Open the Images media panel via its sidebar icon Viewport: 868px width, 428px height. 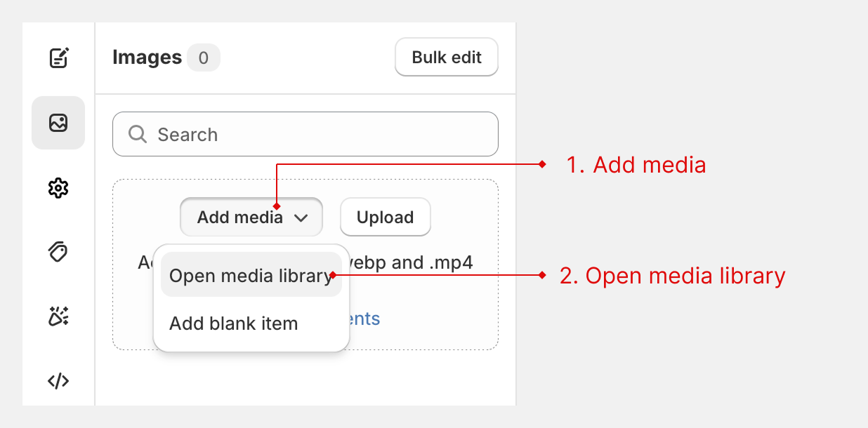click(x=58, y=123)
